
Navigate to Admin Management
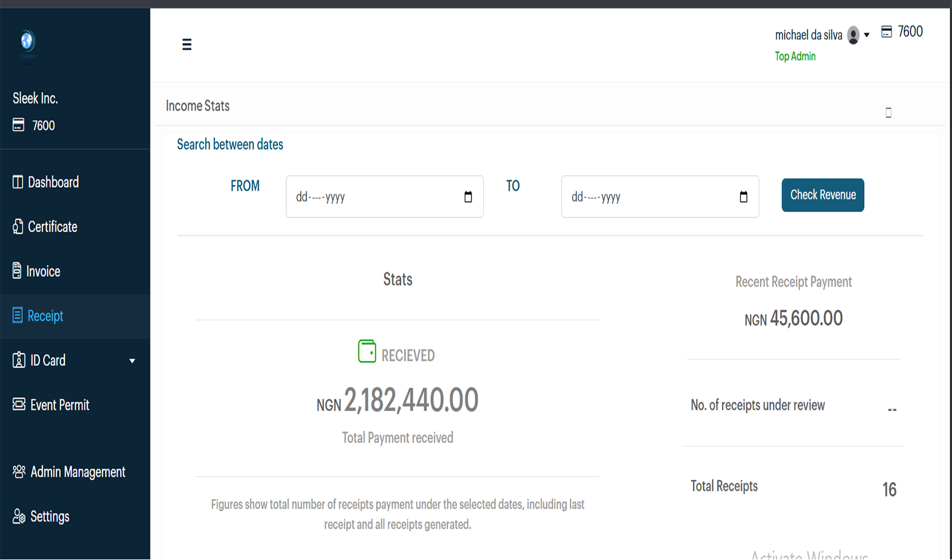77,472
